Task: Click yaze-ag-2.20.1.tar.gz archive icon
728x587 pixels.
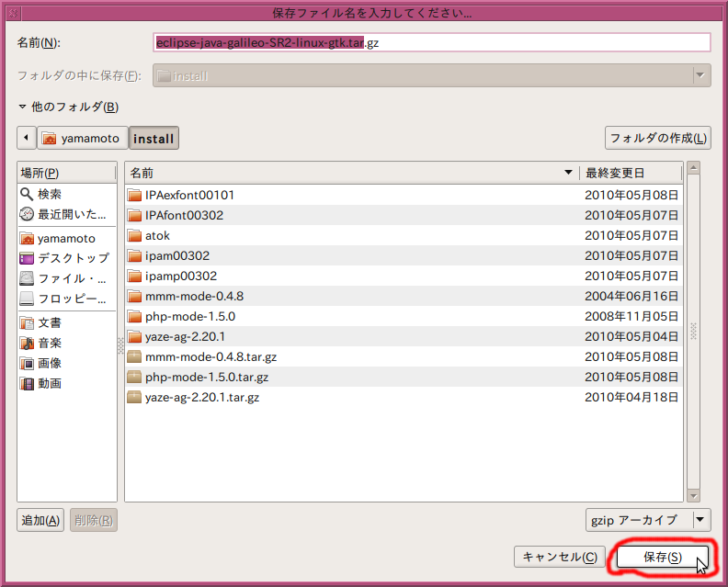Action: tap(134, 397)
